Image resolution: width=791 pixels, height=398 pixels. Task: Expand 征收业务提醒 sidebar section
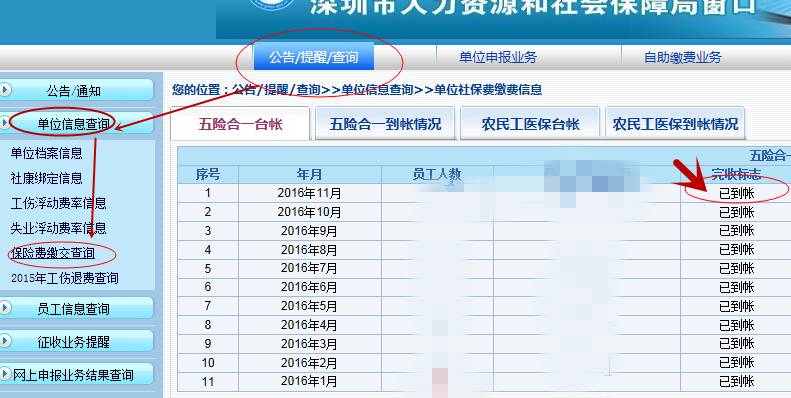[77, 342]
